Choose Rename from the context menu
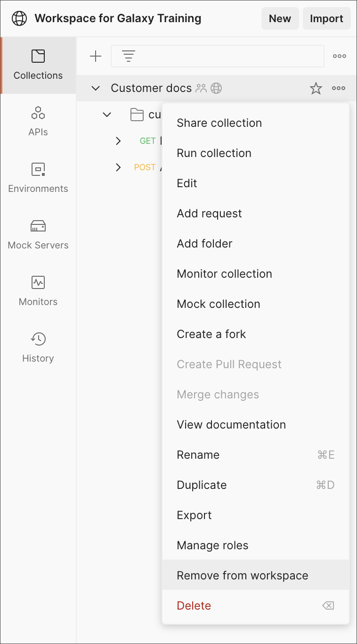Image resolution: width=357 pixels, height=644 pixels. [256, 455]
